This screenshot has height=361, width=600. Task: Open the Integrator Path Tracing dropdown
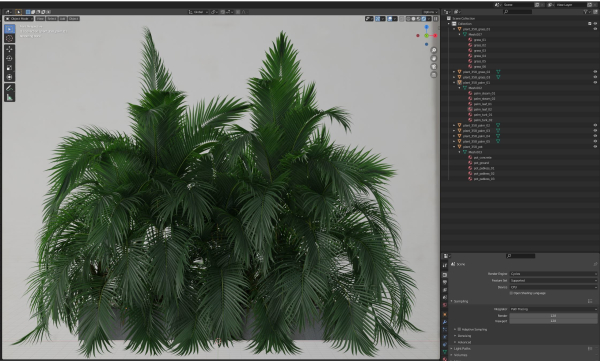point(553,309)
